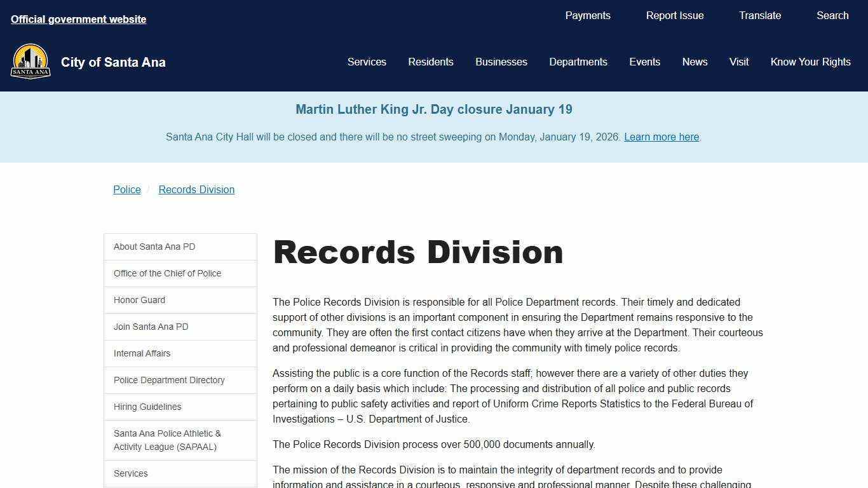Select Events in the navigation bar
The image size is (868, 488).
645,62
